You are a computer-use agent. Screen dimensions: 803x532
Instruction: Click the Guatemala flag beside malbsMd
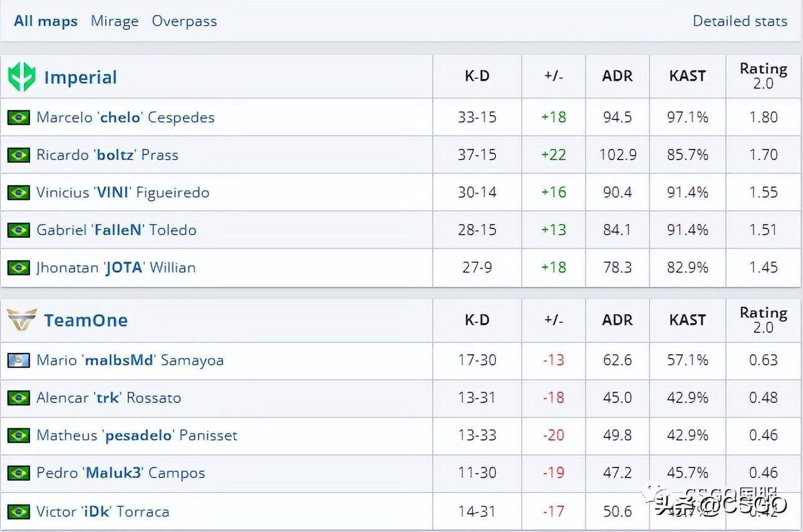(x=19, y=361)
